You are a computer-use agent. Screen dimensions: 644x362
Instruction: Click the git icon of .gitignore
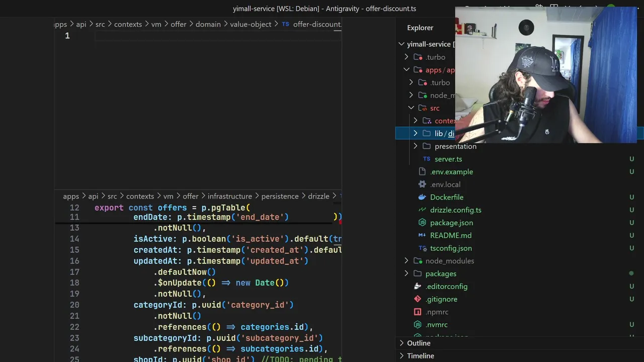418,299
